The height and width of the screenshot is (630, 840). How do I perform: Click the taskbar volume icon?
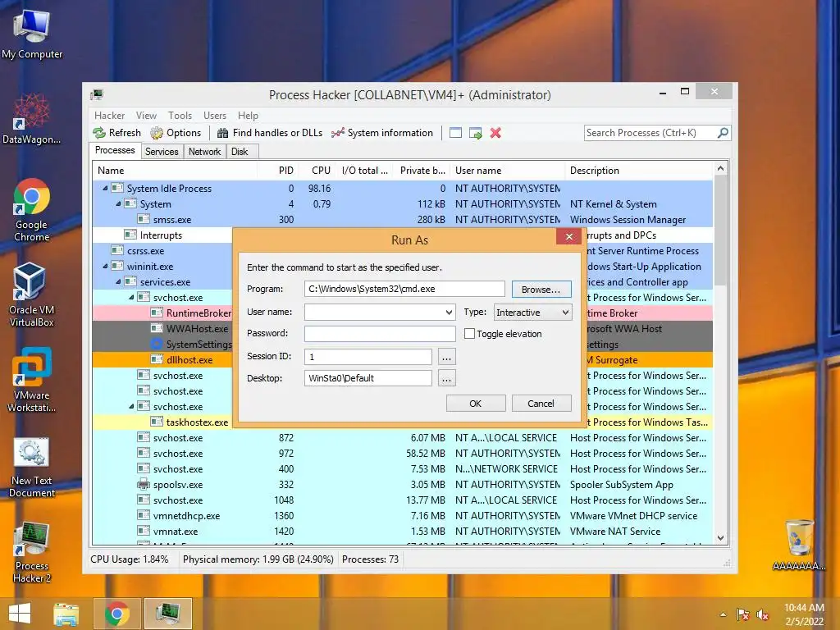pos(762,615)
